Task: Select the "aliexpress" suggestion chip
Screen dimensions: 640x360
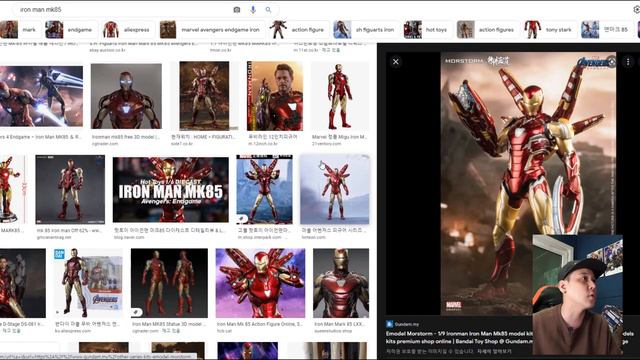Action: tap(128, 29)
